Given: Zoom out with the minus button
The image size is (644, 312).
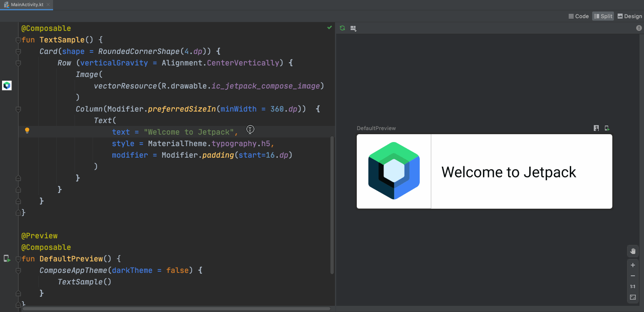Looking at the screenshot, I should tap(633, 276).
